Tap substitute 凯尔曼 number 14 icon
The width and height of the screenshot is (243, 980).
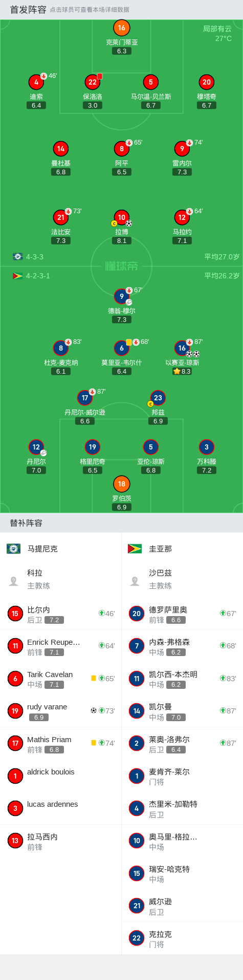(x=137, y=711)
